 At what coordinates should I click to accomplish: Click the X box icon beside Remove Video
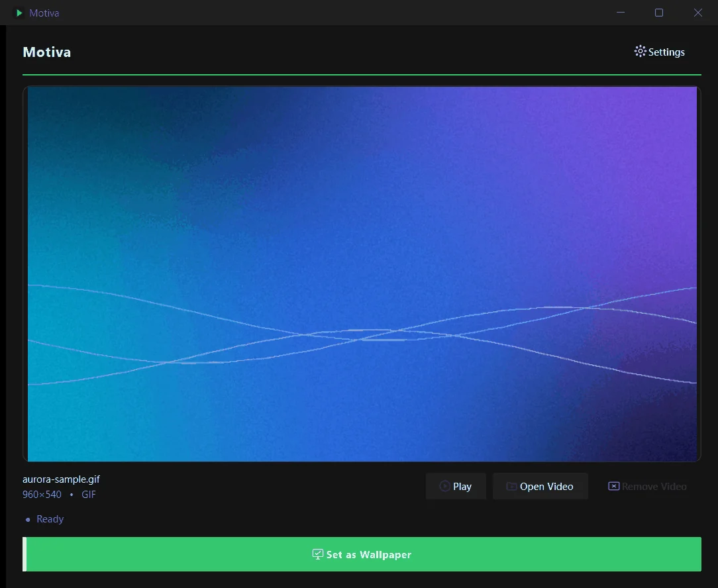pos(613,486)
